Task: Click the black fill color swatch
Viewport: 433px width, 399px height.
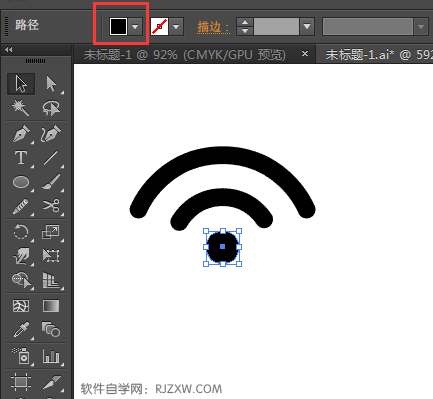Action: [x=118, y=26]
